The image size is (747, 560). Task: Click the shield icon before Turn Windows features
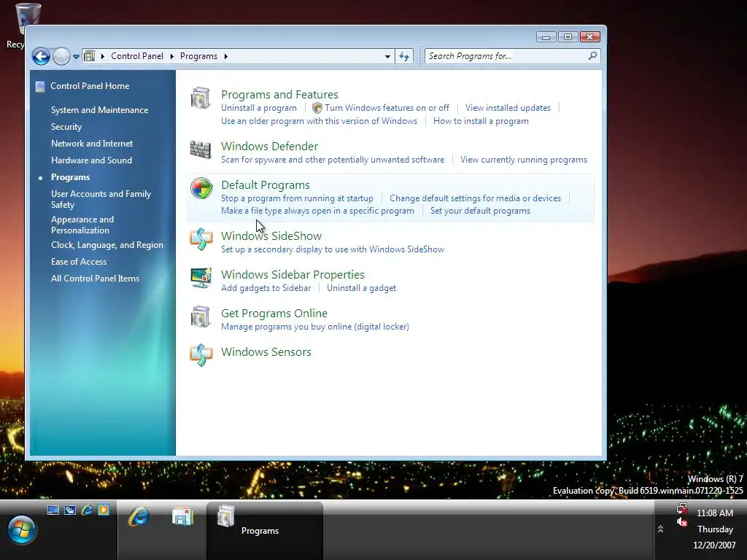(317, 108)
